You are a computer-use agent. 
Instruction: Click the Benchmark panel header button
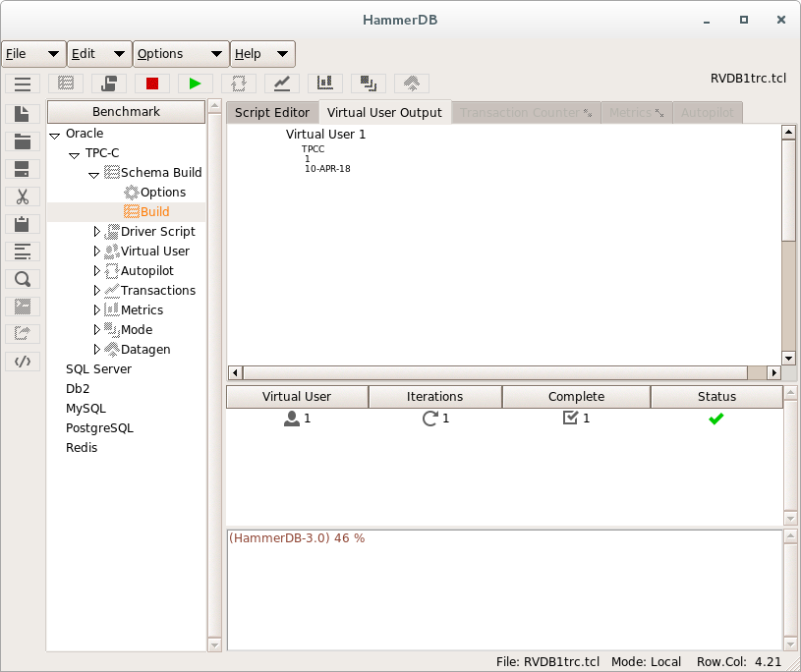coord(126,111)
